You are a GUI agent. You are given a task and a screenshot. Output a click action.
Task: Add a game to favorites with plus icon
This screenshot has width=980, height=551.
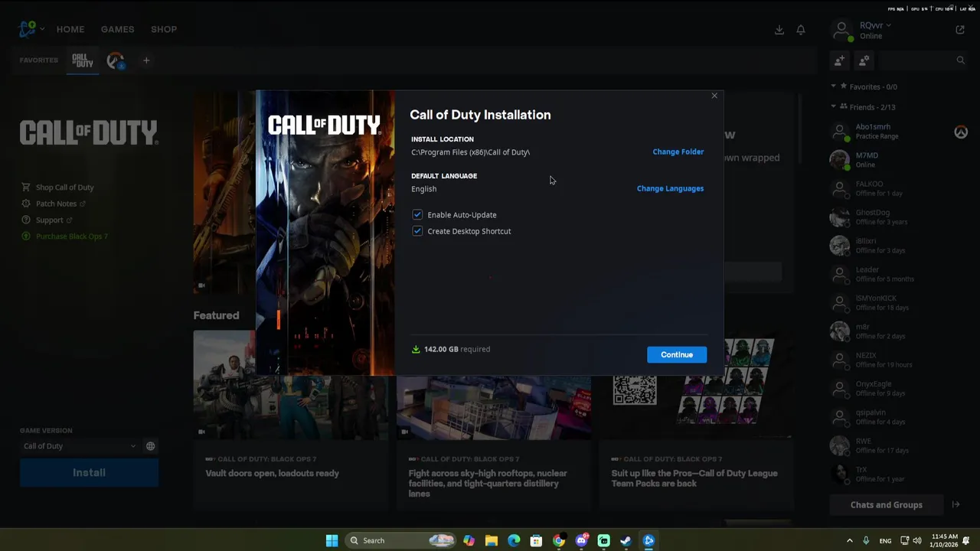click(146, 60)
